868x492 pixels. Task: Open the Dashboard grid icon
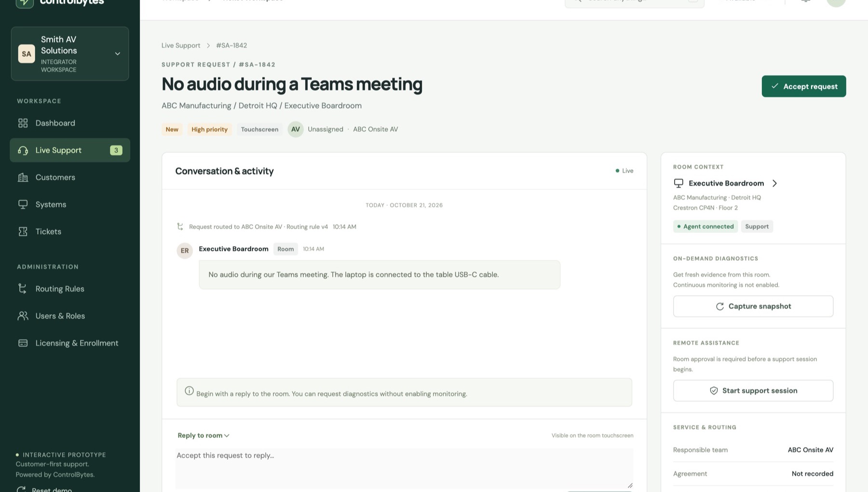[23, 123]
